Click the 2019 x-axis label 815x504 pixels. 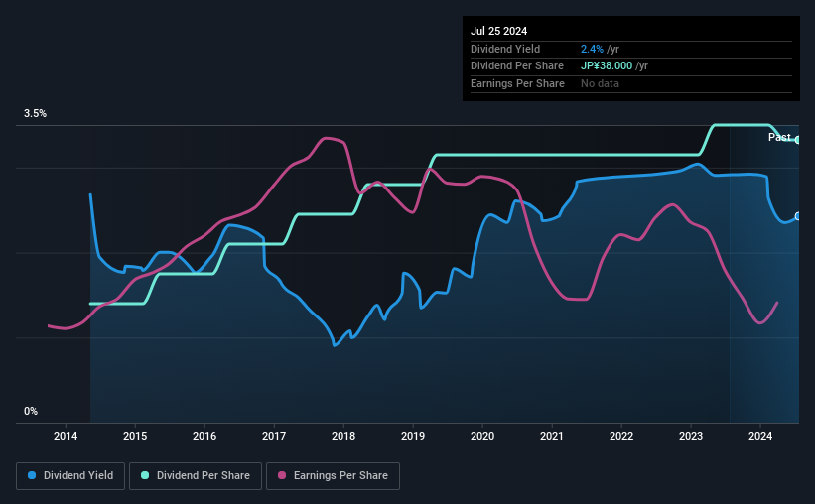pyautogui.click(x=413, y=436)
